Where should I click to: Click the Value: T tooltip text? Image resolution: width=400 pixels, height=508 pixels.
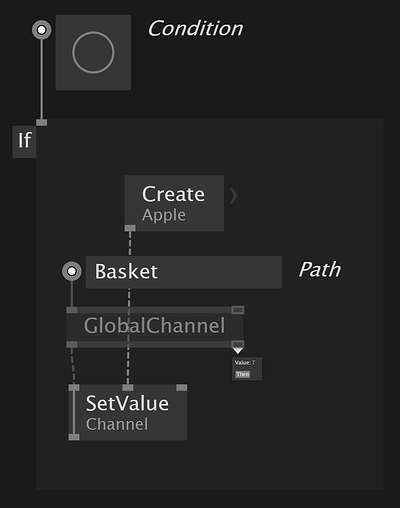click(245, 363)
